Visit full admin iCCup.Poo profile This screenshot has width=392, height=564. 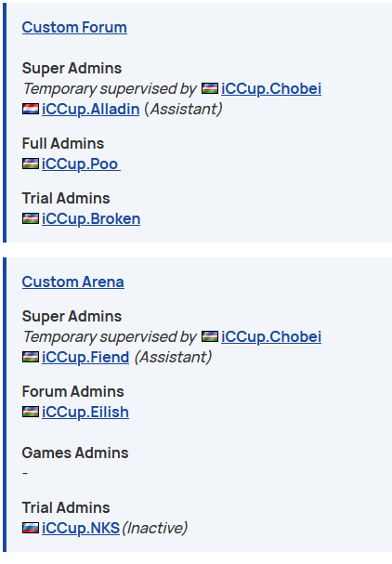pos(81,164)
